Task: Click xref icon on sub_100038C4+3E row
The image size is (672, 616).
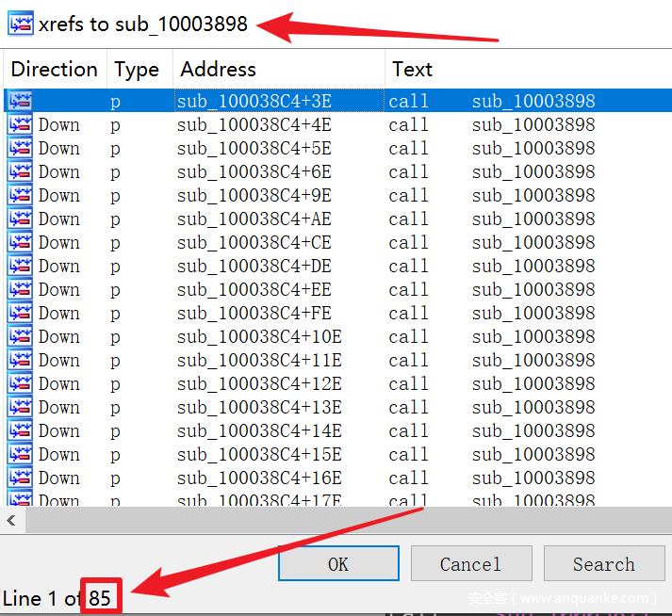Action: (x=20, y=101)
